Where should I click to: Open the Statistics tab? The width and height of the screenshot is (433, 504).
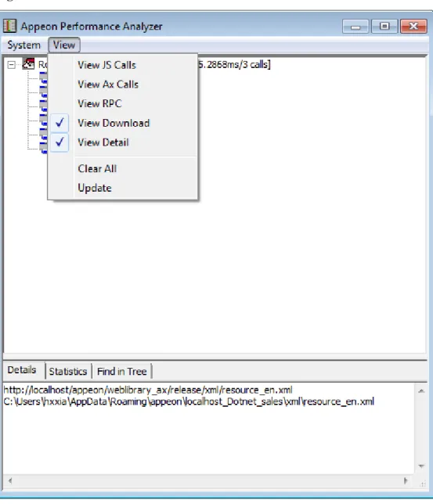[x=68, y=372]
